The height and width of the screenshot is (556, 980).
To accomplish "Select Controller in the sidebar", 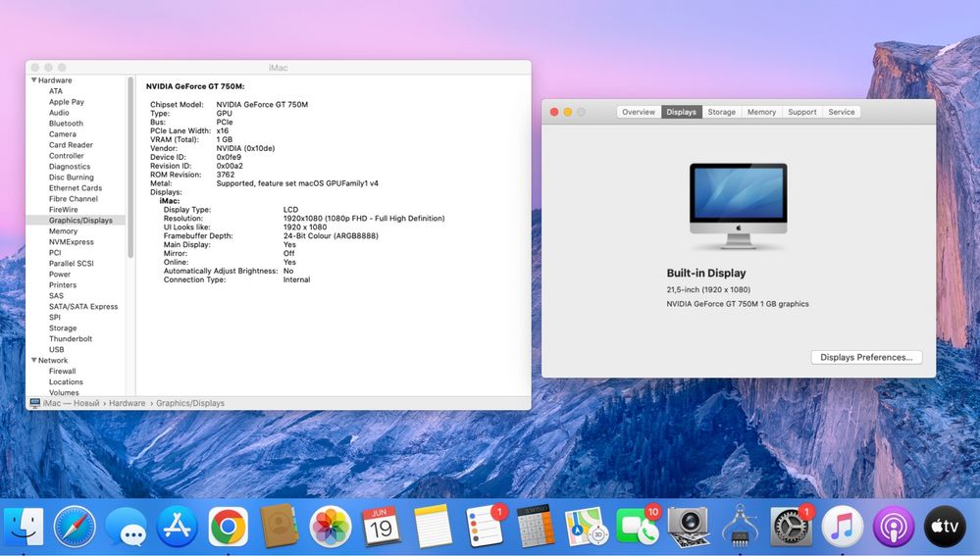I will pyautogui.click(x=67, y=156).
